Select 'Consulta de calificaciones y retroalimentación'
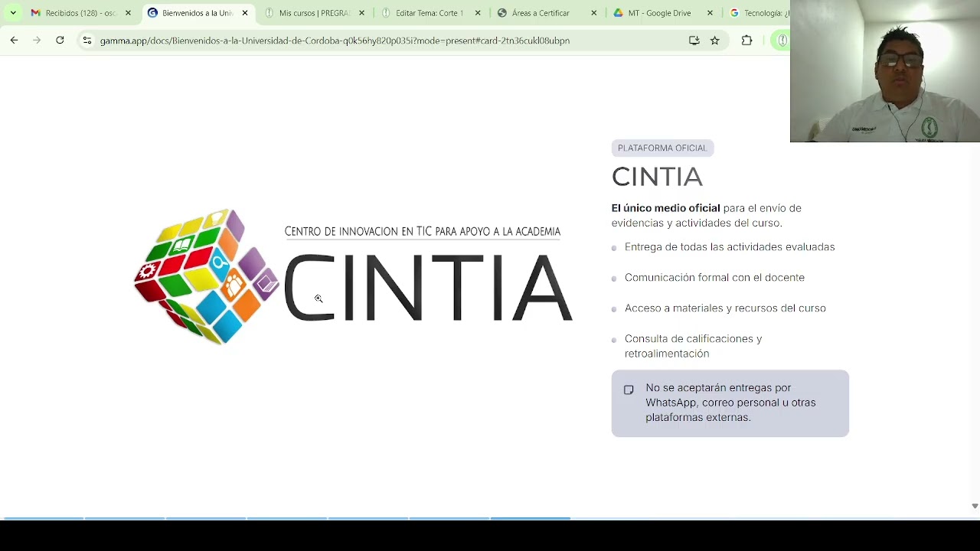This screenshot has height=551, width=980. click(694, 346)
